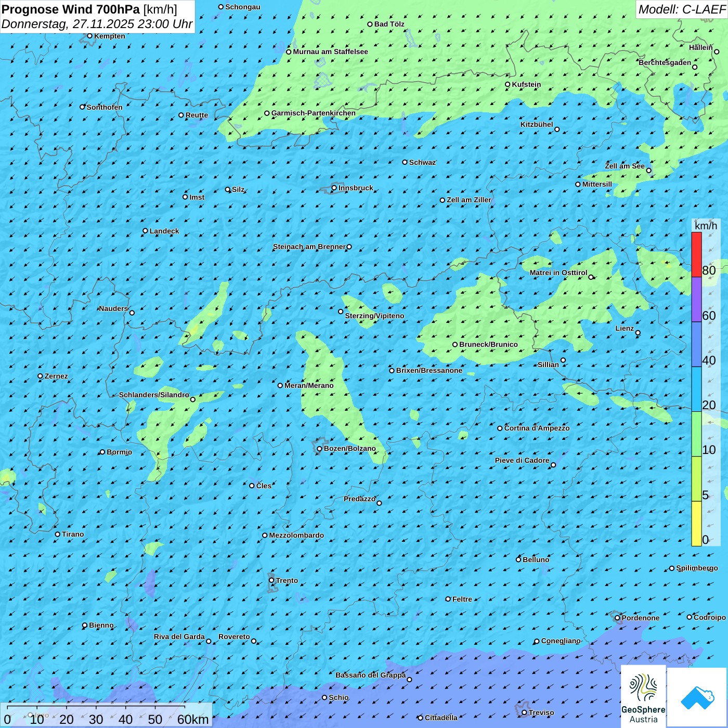This screenshot has width=728, height=728.
Task: Click the Riva del Garda label
Action: pyautogui.click(x=179, y=636)
